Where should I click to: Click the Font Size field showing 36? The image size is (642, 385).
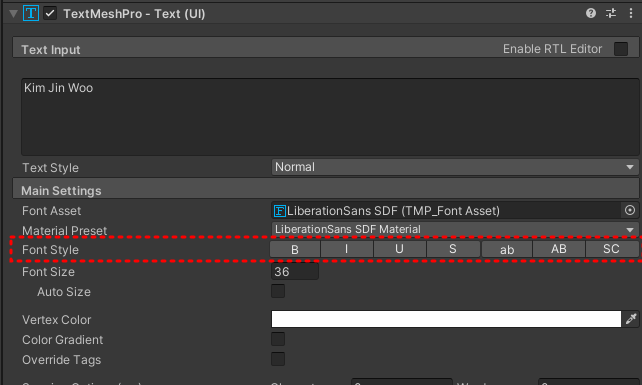pos(295,272)
